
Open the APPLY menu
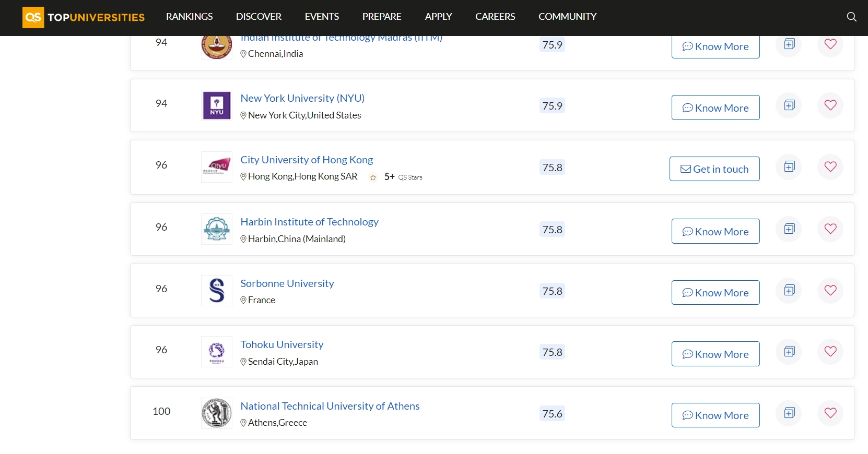pyautogui.click(x=438, y=17)
